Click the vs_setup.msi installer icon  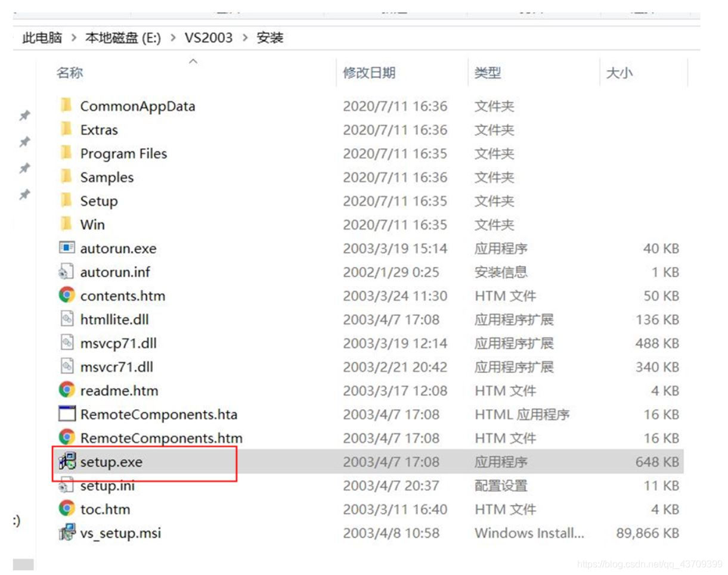tap(67, 532)
